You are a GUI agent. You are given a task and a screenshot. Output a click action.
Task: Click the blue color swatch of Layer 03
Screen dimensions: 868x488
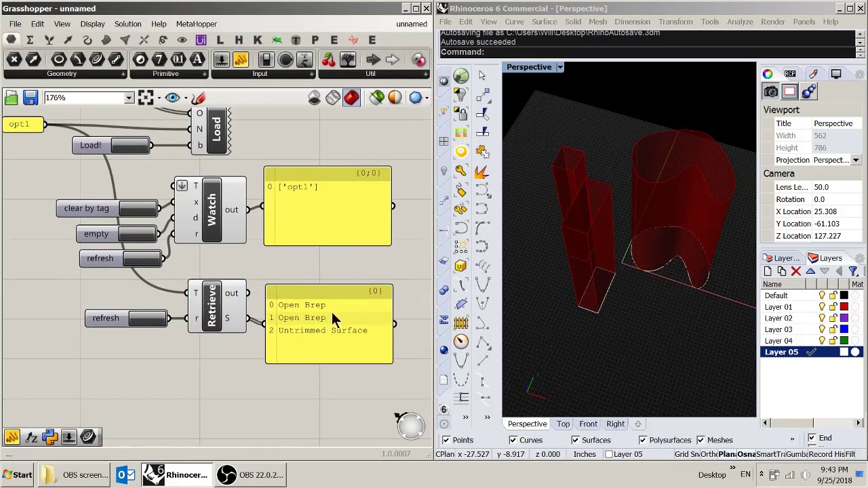844,329
